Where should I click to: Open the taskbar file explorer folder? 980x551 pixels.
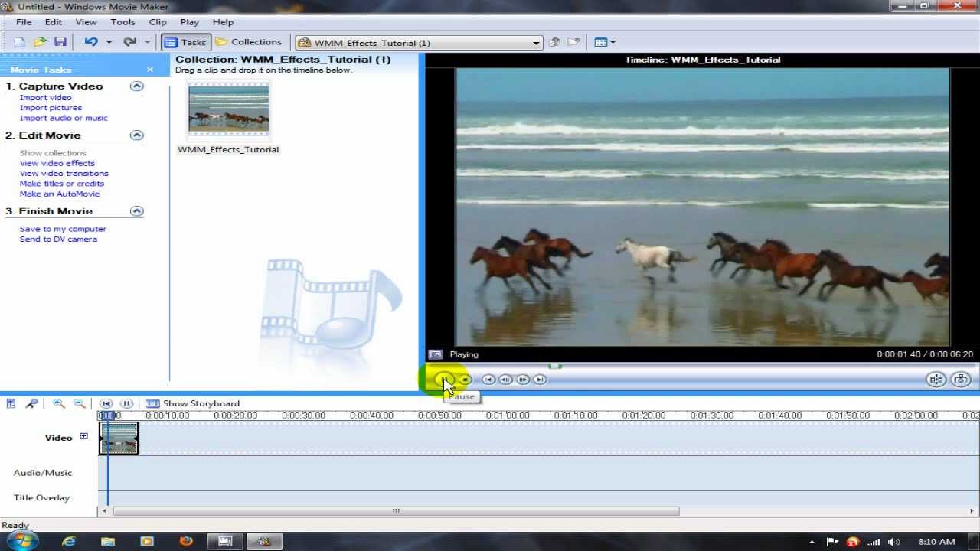(108, 541)
